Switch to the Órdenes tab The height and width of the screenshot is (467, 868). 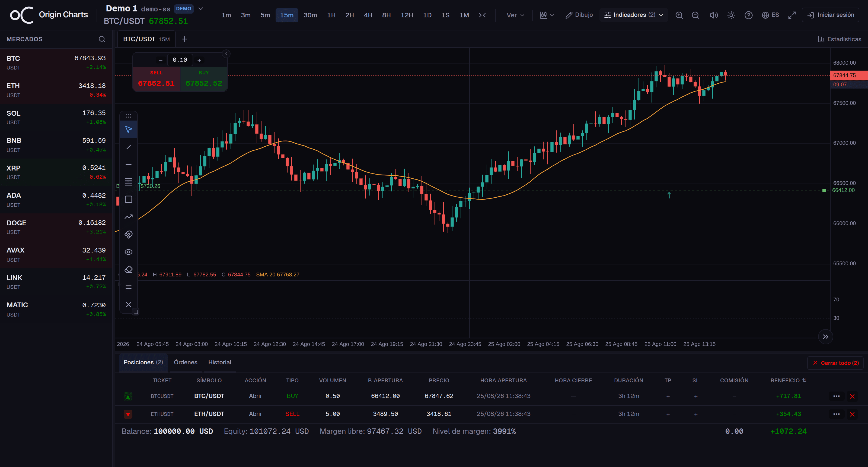(186, 362)
